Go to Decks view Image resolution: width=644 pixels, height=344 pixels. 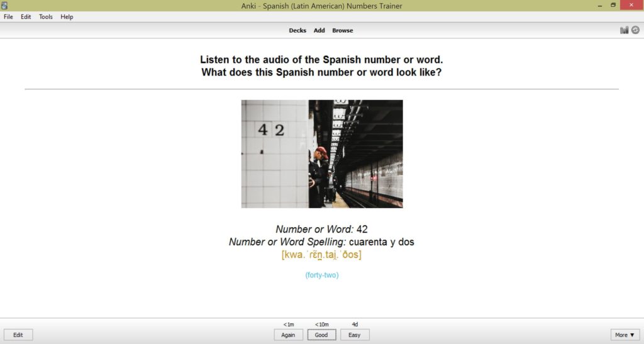(297, 30)
